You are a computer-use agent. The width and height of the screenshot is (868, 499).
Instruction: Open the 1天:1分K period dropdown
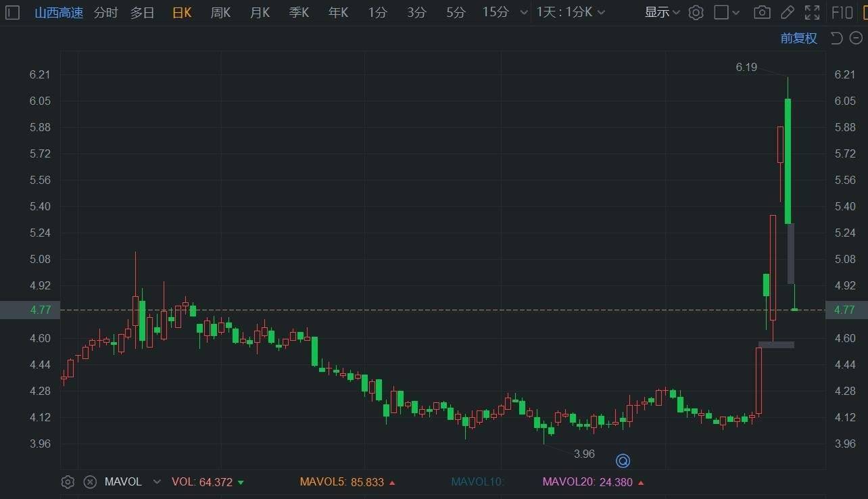click(571, 12)
